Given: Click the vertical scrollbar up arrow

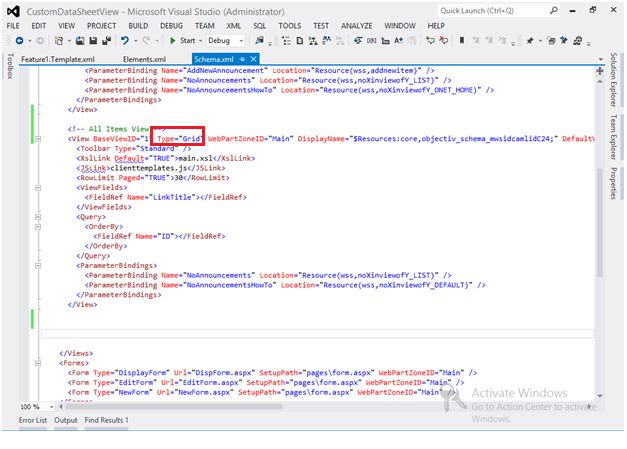Looking at the screenshot, I should pos(600,81).
